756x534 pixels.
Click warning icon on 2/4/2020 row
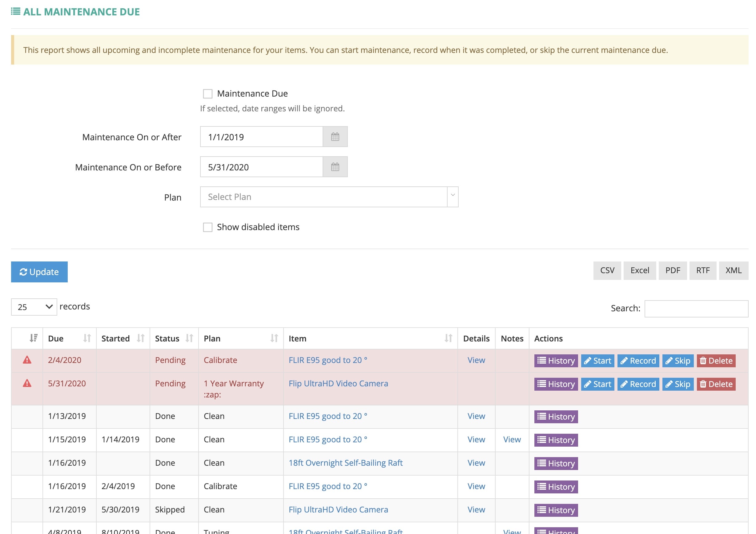[27, 360]
